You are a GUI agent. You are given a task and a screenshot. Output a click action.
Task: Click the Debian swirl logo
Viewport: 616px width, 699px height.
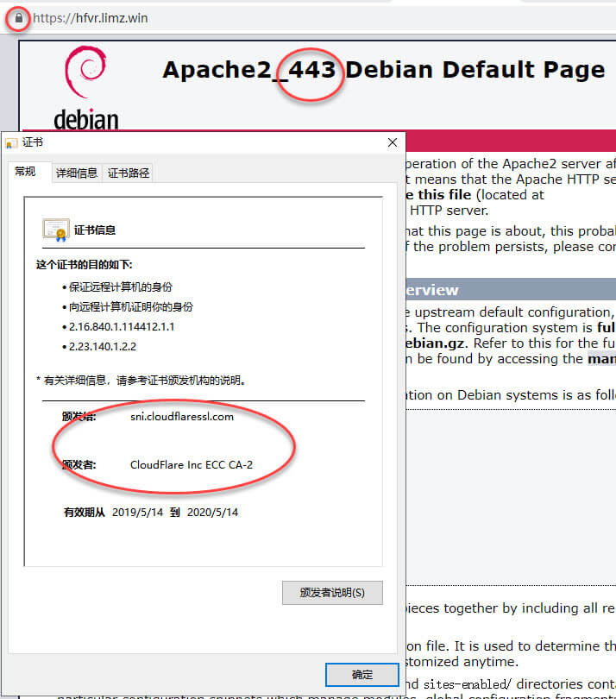85,72
